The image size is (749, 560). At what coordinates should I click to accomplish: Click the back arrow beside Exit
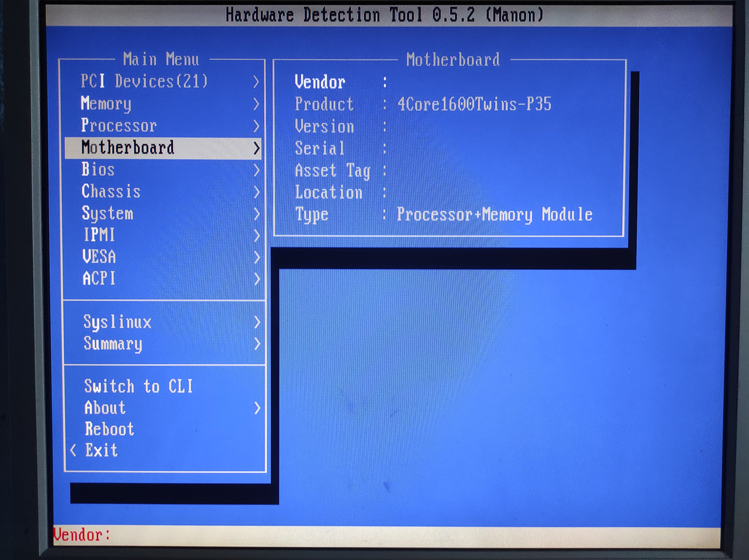73,451
